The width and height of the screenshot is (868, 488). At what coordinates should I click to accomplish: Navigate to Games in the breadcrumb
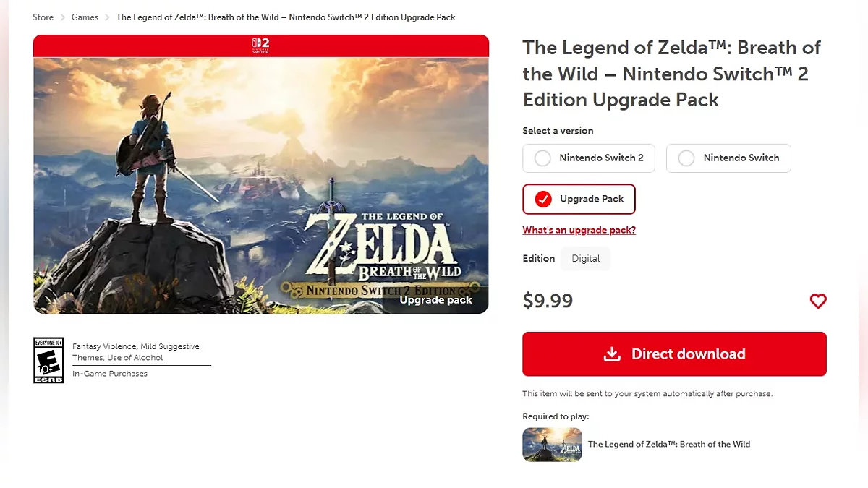pos(85,17)
